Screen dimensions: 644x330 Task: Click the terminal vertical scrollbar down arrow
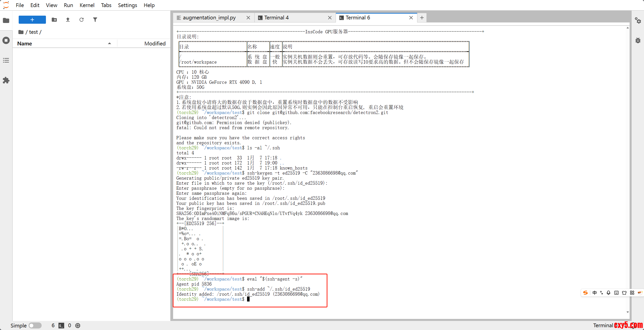point(628,312)
